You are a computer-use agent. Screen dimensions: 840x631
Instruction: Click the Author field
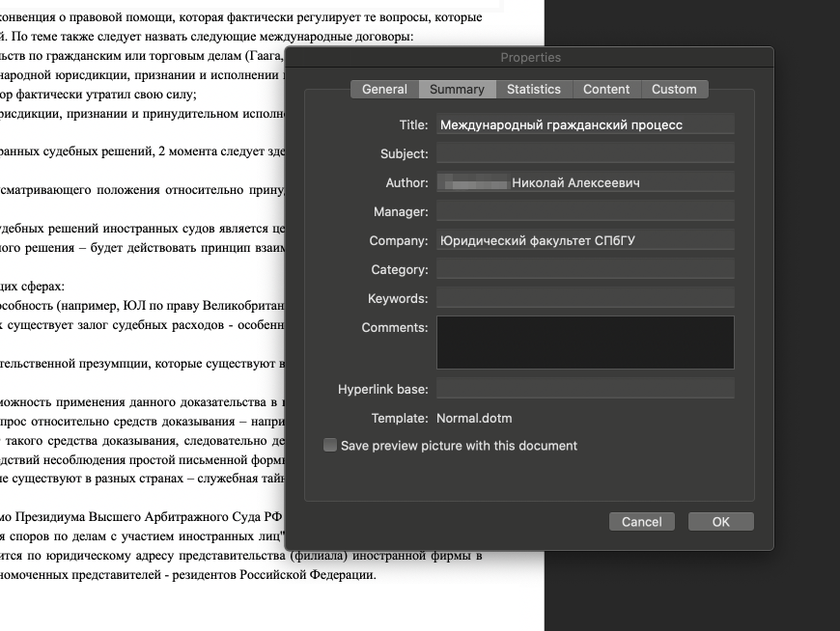coord(585,182)
